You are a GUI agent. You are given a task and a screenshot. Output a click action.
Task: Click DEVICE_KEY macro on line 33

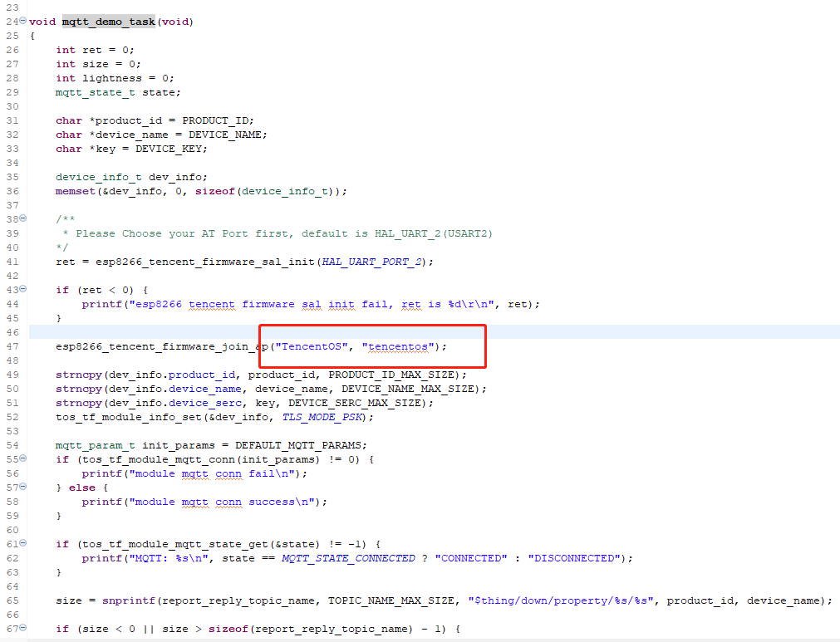pyautogui.click(x=169, y=149)
